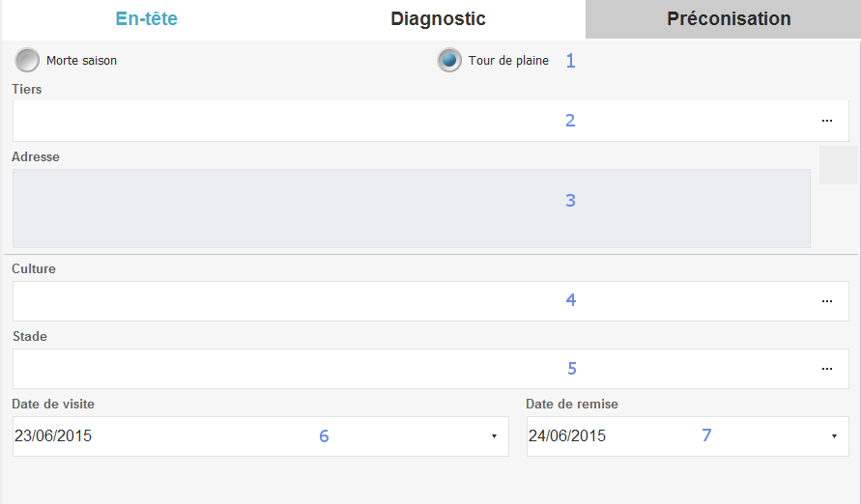
Task: Switch to the En-tête tab
Action: pos(146,18)
